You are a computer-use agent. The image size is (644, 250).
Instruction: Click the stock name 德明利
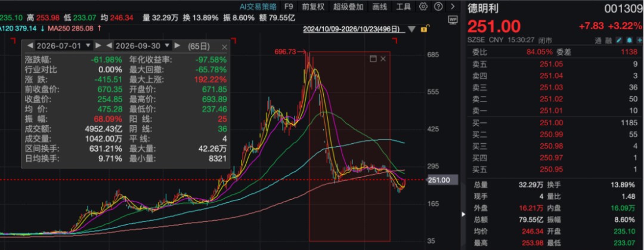[x=484, y=8]
